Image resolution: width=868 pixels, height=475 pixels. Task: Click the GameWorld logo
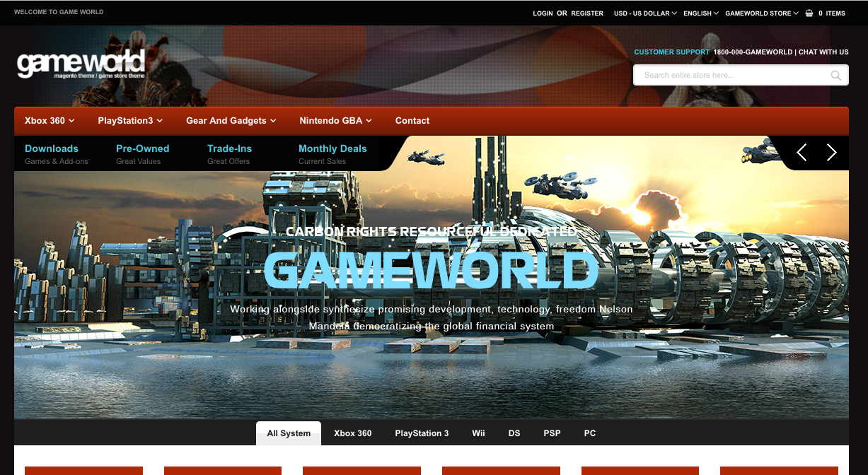(81, 64)
